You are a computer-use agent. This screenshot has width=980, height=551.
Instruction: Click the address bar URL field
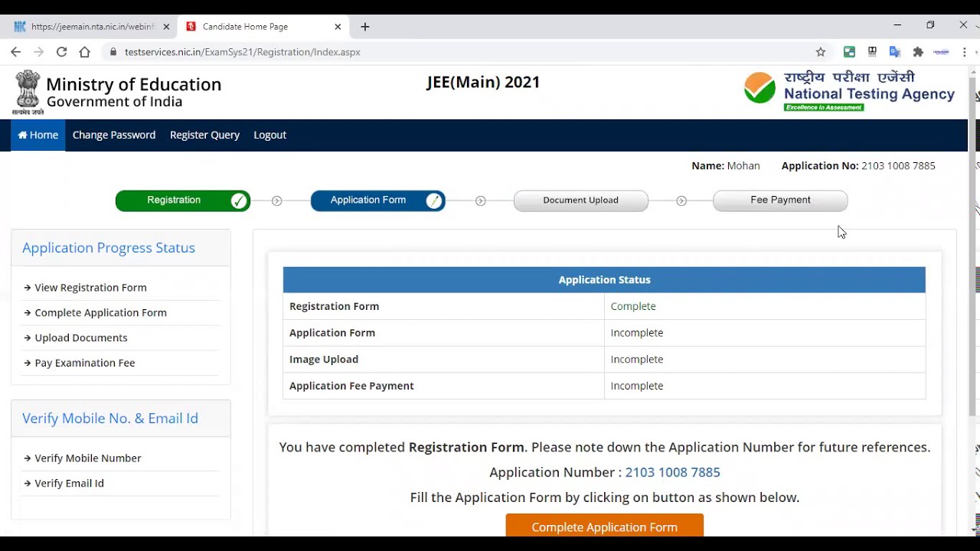click(459, 52)
